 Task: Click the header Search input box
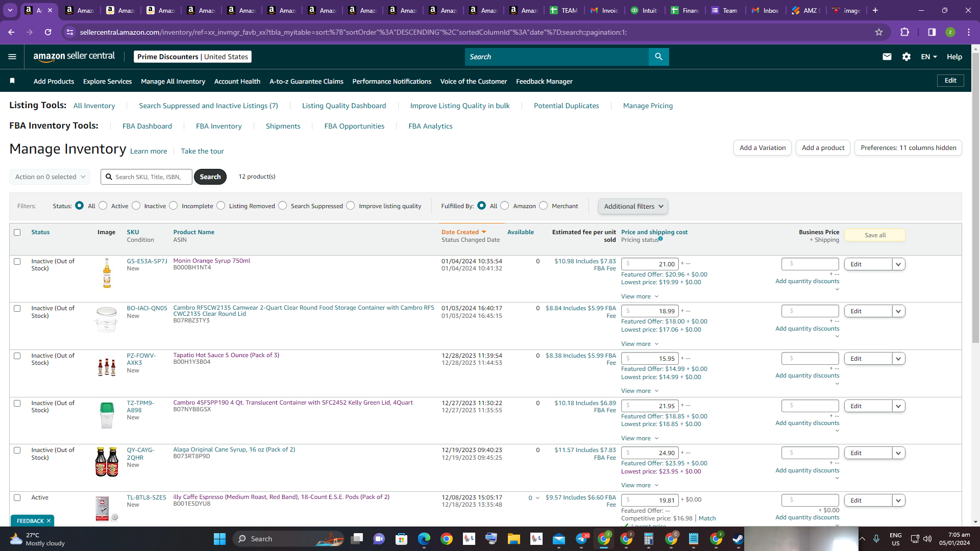click(557, 57)
